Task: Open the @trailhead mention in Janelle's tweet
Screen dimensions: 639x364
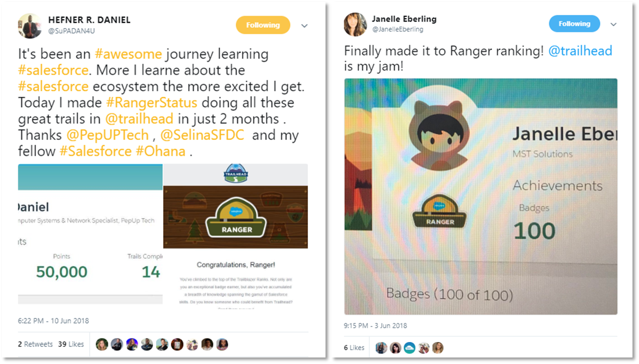Action: pyautogui.click(x=580, y=51)
